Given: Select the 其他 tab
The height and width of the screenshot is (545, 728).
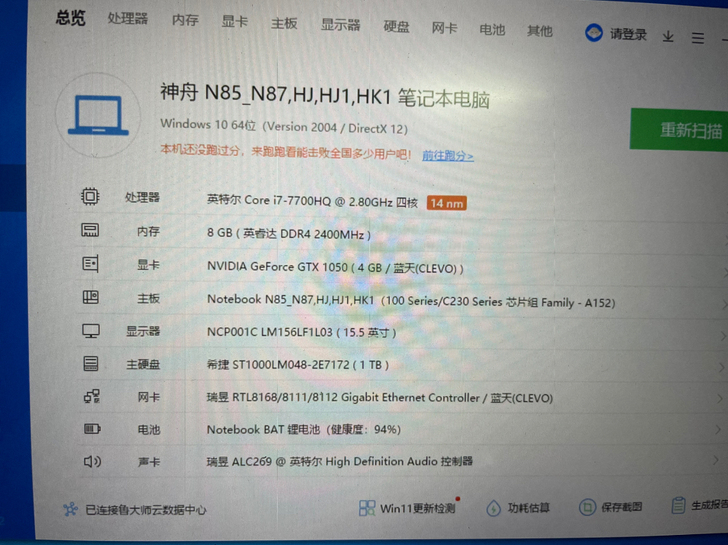Looking at the screenshot, I should tap(540, 31).
